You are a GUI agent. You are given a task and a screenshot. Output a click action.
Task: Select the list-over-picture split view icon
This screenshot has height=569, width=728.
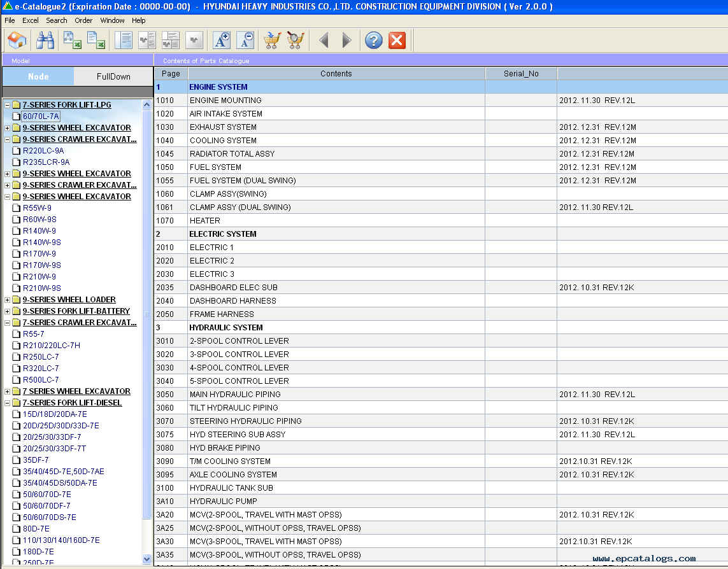coord(171,40)
